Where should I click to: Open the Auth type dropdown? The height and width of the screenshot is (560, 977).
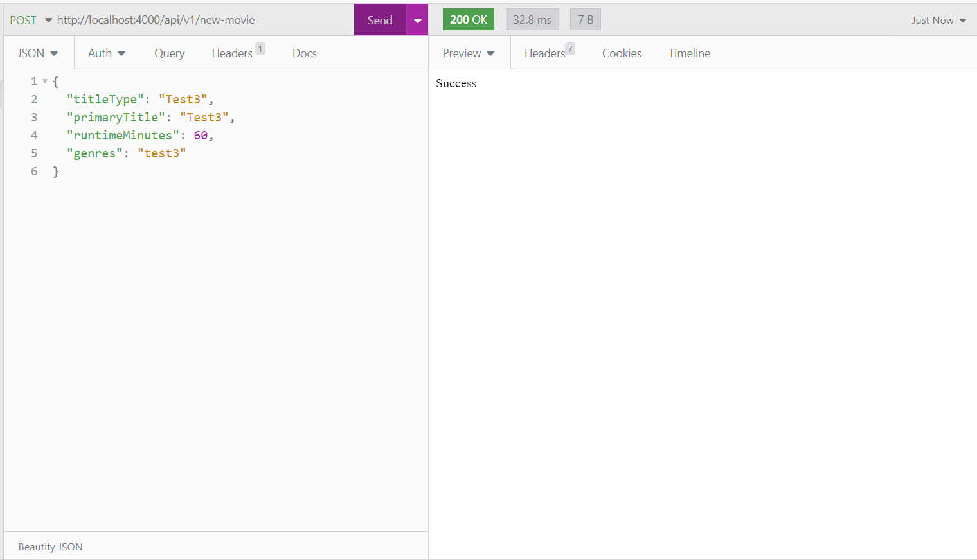point(106,53)
